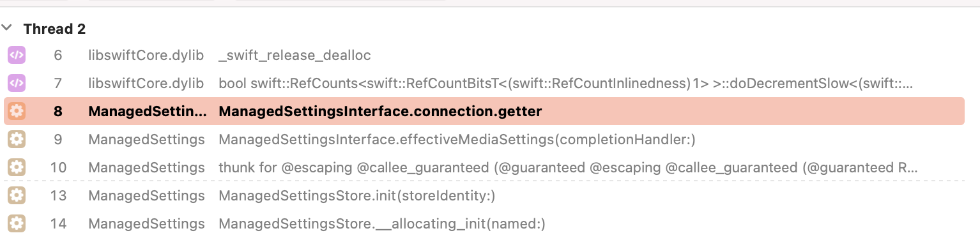Click the gear icon for frame 14
Image resolution: width=980 pixels, height=240 pixels.
(17, 224)
